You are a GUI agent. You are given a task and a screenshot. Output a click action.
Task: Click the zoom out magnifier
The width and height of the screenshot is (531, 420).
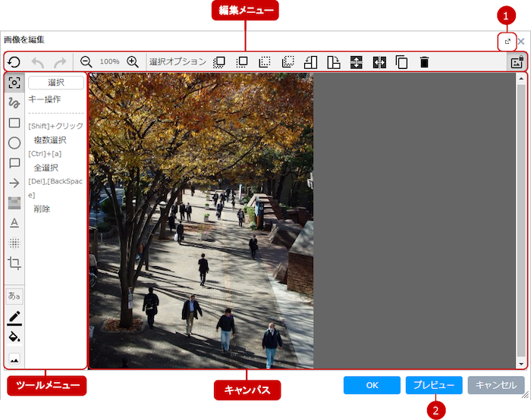tap(86, 62)
